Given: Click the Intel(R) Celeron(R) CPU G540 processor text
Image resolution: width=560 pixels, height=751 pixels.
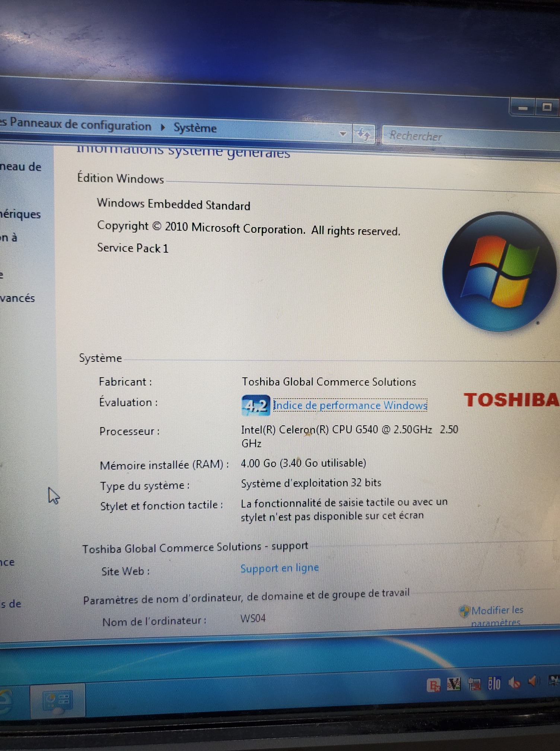Looking at the screenshot, I should point(349,436).
